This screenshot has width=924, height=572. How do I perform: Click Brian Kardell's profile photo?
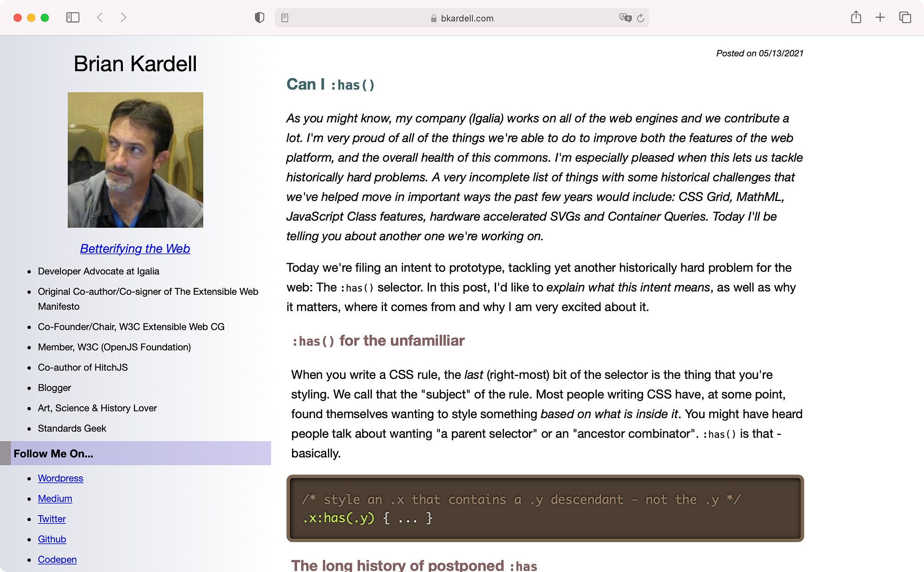coord(135,160)
